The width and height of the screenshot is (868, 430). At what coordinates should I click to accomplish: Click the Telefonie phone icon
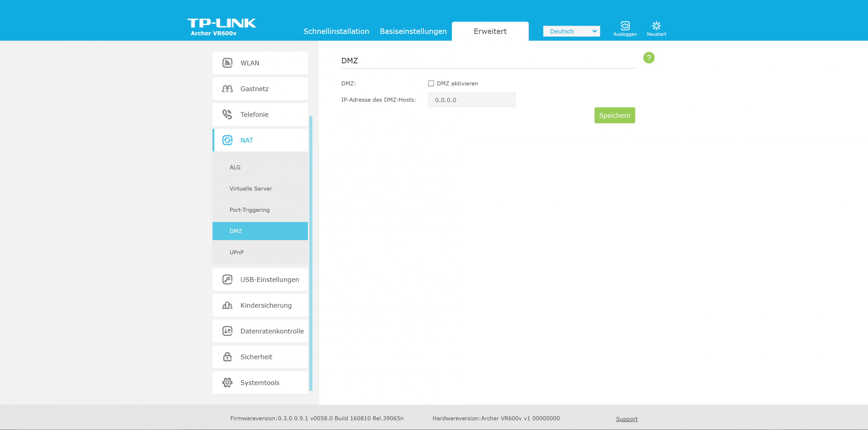pos(227,115)
